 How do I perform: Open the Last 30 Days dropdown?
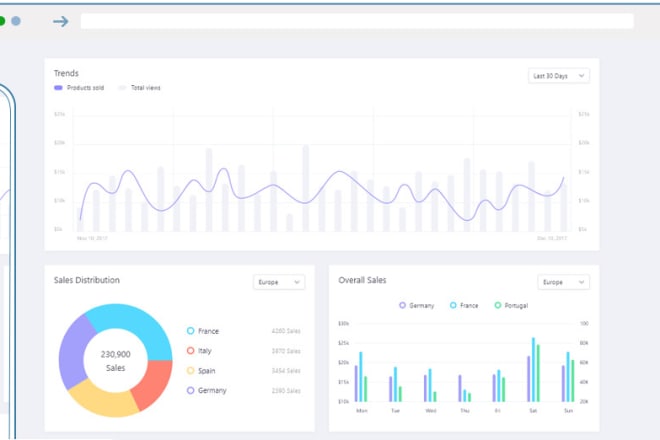pyautogui.click(x=559, y=76)
